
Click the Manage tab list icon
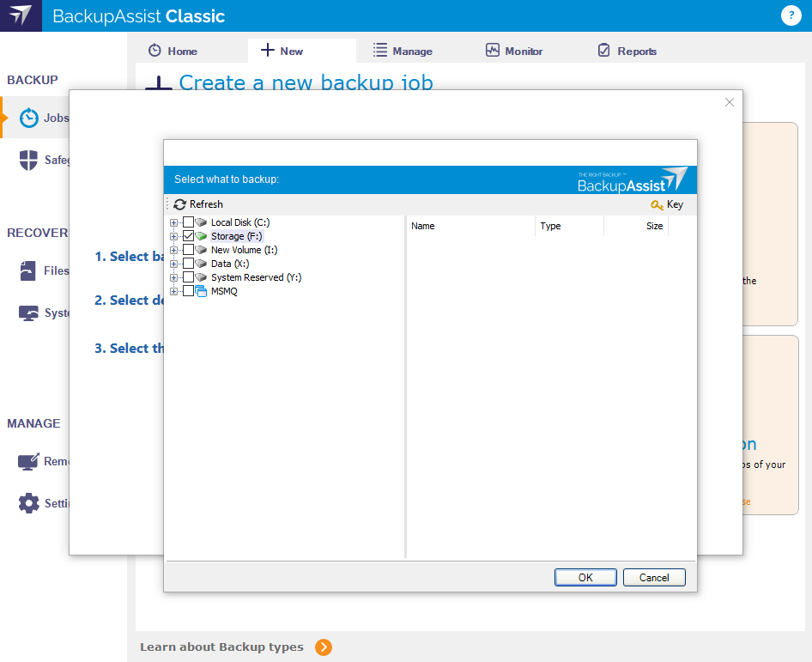[x=380, y=51]
